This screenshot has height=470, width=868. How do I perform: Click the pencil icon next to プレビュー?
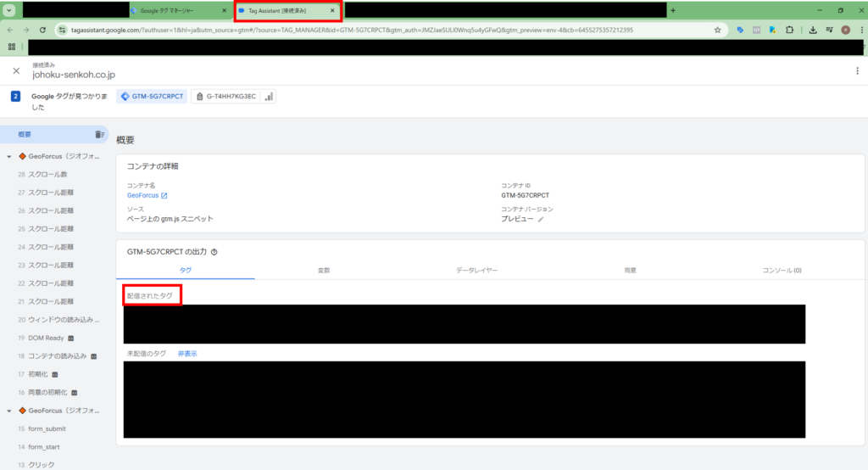541,219
